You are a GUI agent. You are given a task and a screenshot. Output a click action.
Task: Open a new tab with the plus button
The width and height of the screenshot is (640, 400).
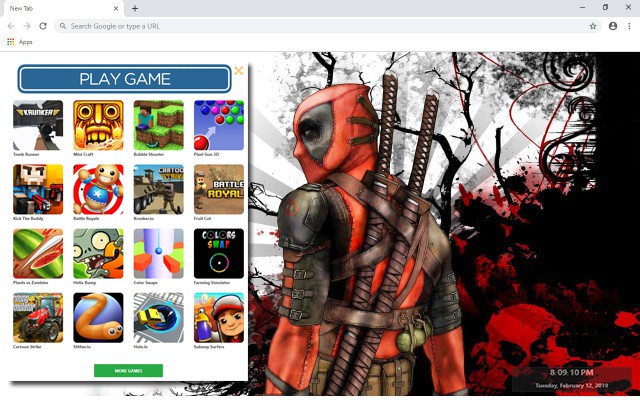pyautogui.click(x=135, y=8)
